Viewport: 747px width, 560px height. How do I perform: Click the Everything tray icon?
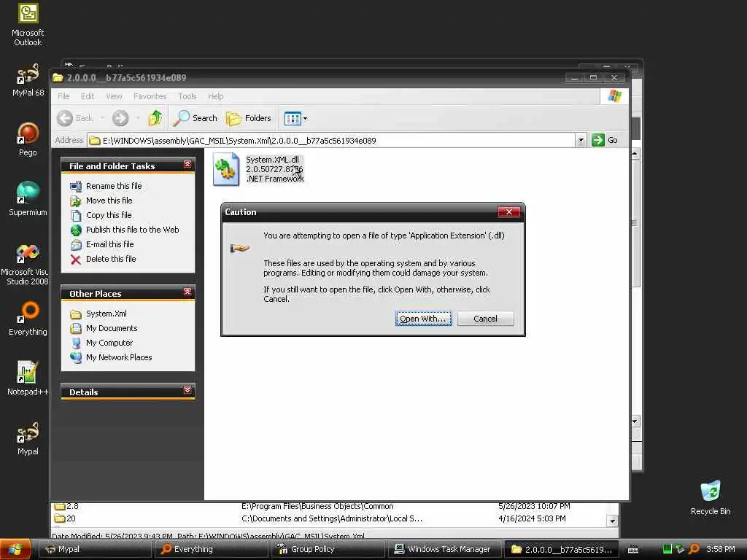tap(694, 549)
